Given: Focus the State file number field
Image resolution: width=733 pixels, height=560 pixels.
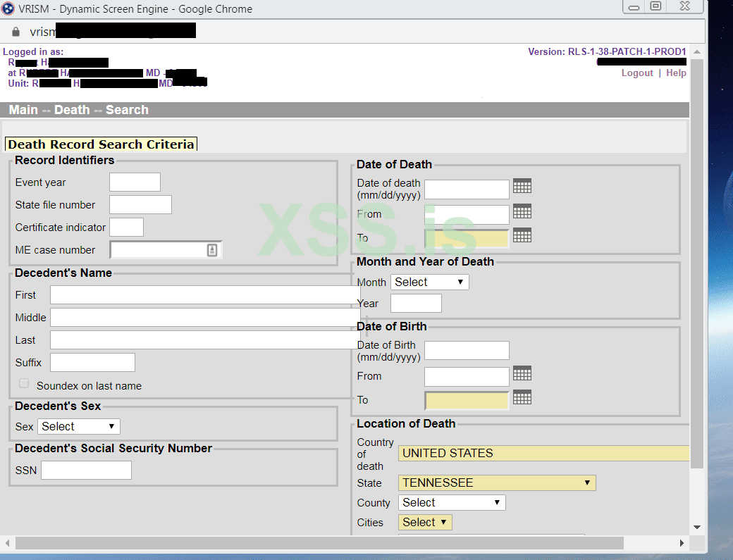Looking at the screenshot, I should tap(141, 204).
